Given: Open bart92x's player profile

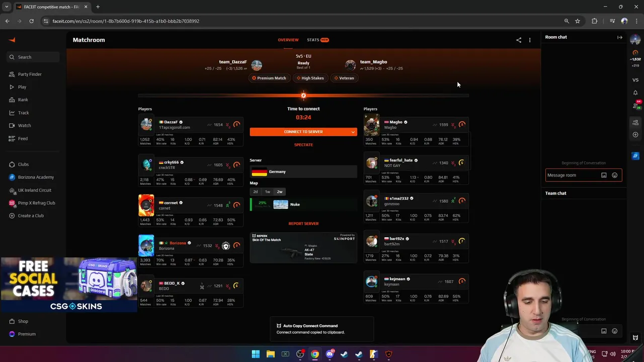Looking at the screenshot, I should 396,239.
